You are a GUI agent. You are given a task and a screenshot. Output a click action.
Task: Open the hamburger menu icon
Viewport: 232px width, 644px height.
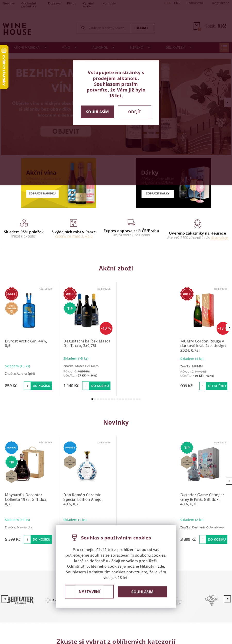pos(224,48)
